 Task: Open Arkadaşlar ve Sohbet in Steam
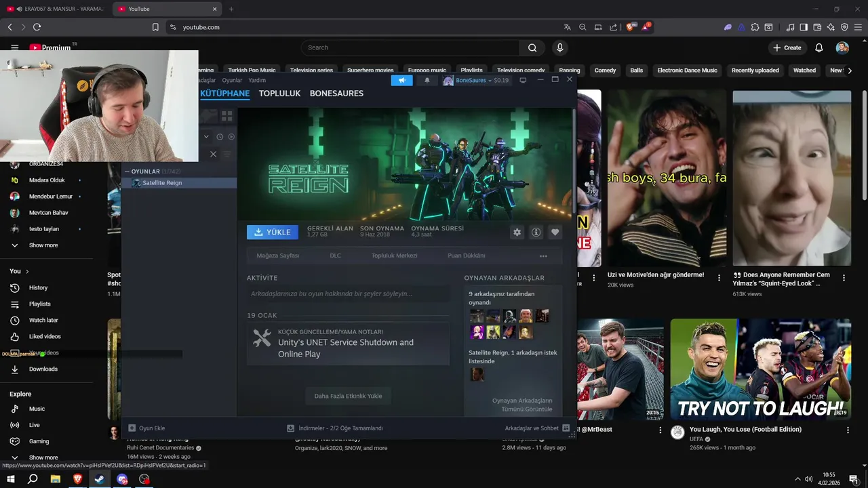pyautogui.click(x=537, y=428)
